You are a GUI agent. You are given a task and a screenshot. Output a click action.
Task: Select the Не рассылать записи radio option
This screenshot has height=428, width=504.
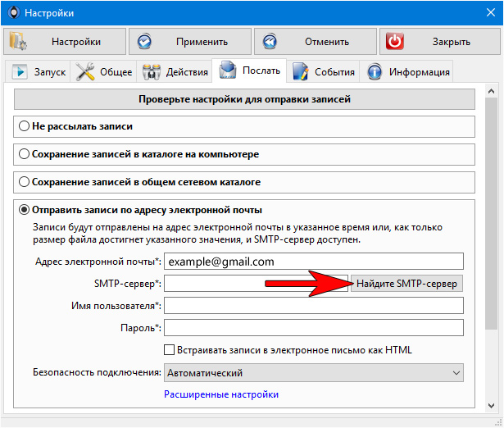point(24,126)
